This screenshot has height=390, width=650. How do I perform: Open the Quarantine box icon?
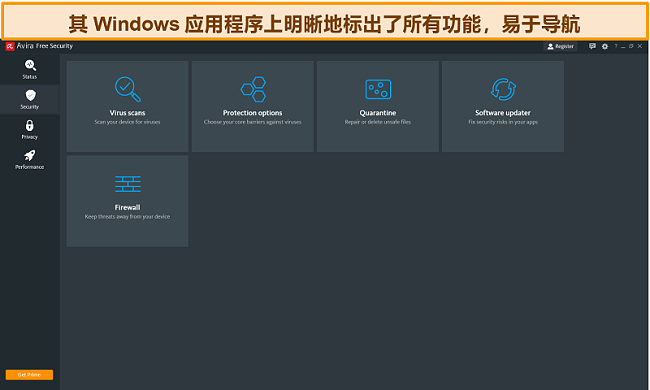378,89
